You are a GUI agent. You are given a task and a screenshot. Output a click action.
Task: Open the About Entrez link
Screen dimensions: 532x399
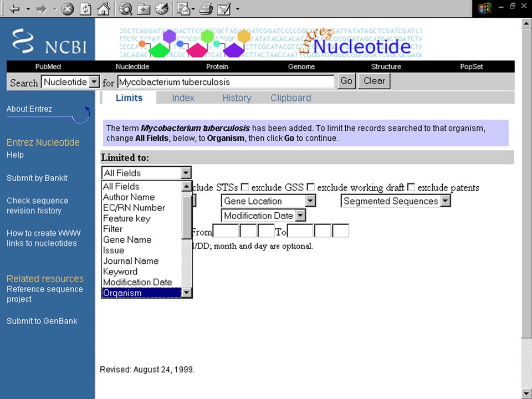(x=29, y=109)
